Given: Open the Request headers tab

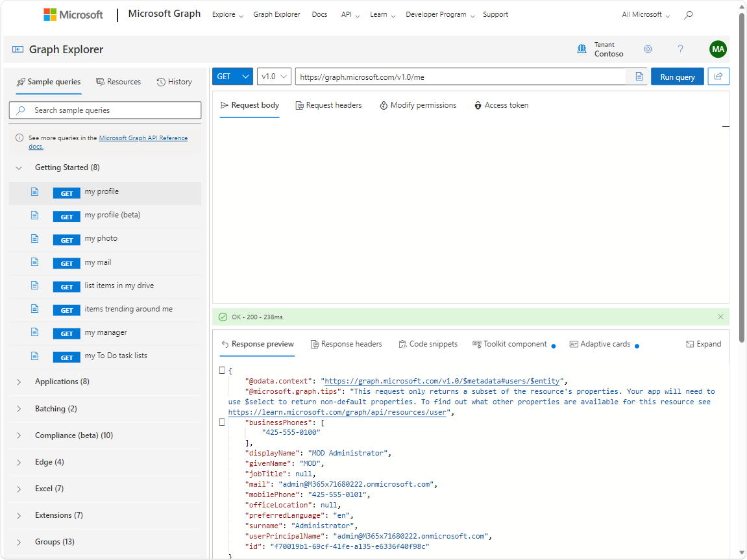Looking at the screenshot, I should 328,105.
